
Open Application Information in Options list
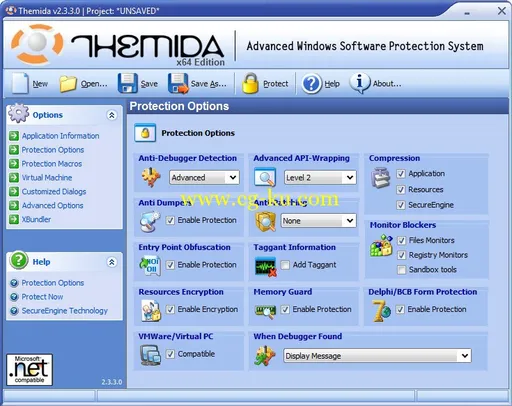click(60, 136)
